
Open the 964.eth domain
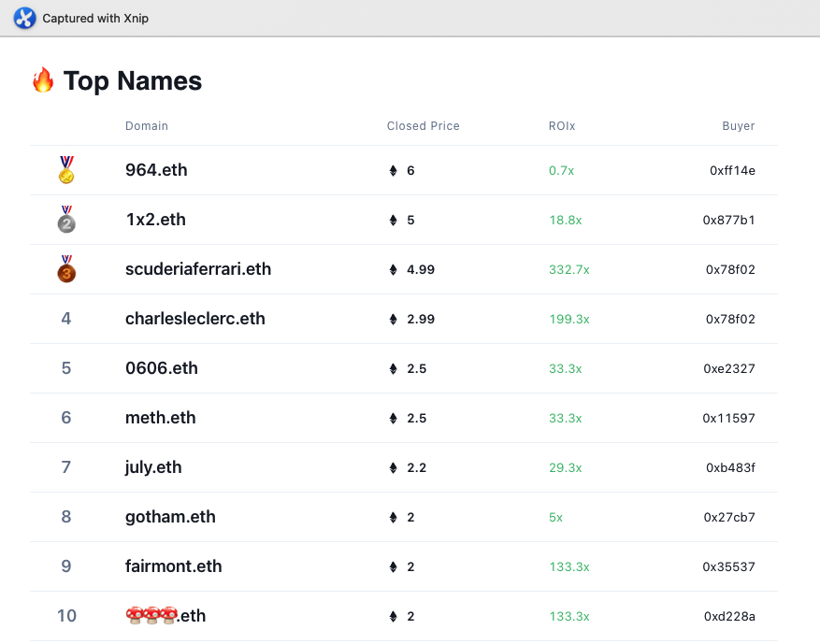(156, 170)
